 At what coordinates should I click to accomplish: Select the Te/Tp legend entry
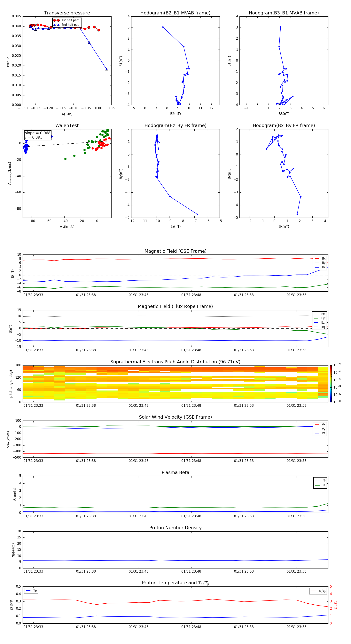tap(318, 591)
